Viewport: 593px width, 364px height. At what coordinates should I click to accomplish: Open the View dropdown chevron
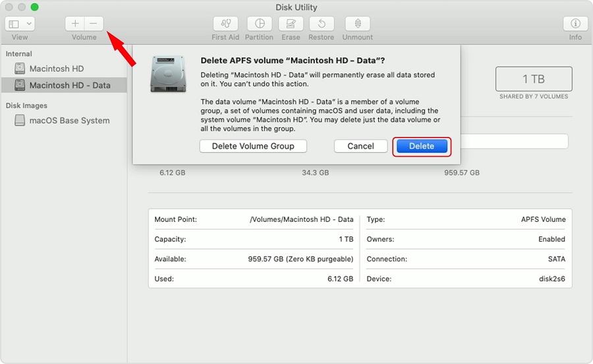pyautogui.click(x=29, y=24)
